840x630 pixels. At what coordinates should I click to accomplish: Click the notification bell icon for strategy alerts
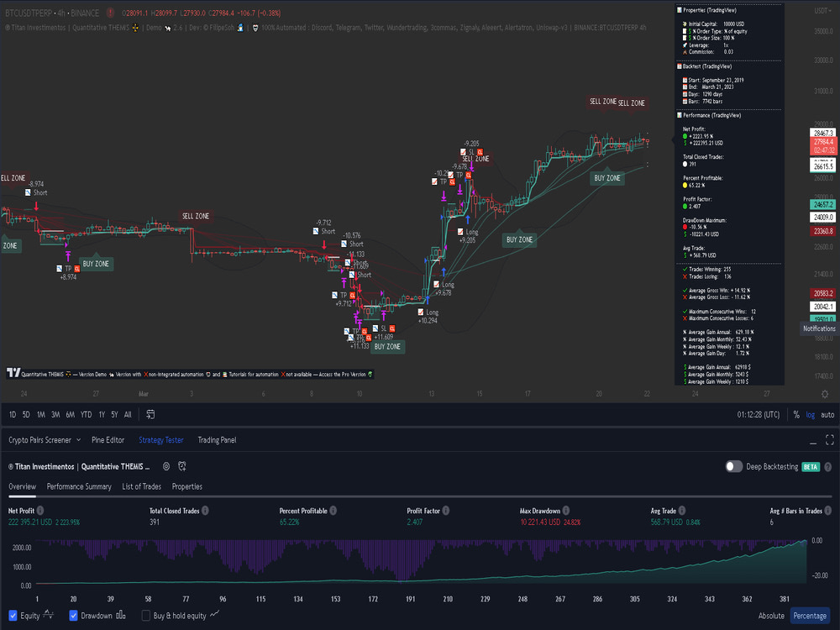(x=181, y=467)
